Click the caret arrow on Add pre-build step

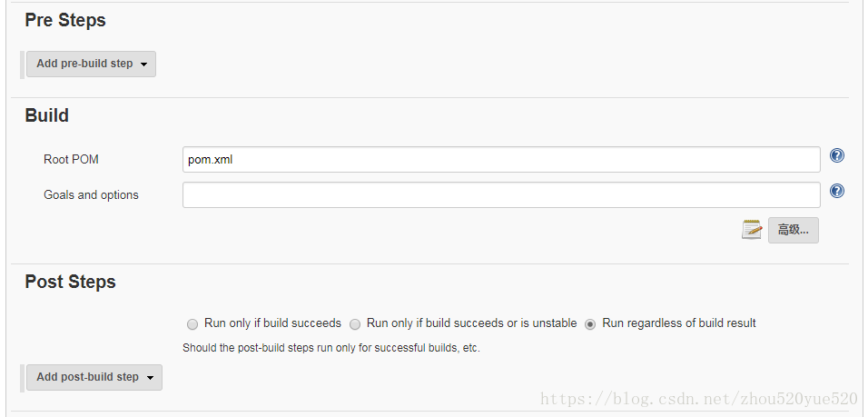pyautogui.click(x=144, y=65)
